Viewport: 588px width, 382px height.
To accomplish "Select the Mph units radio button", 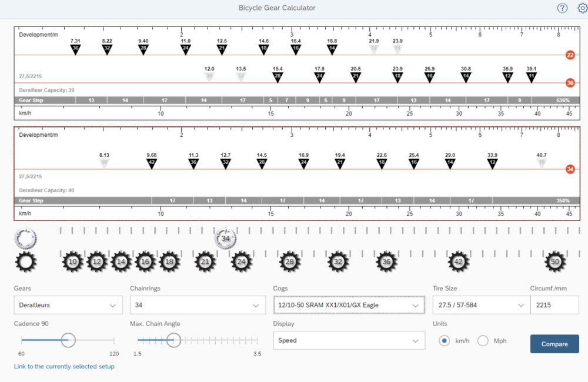I will coord(483,341).
